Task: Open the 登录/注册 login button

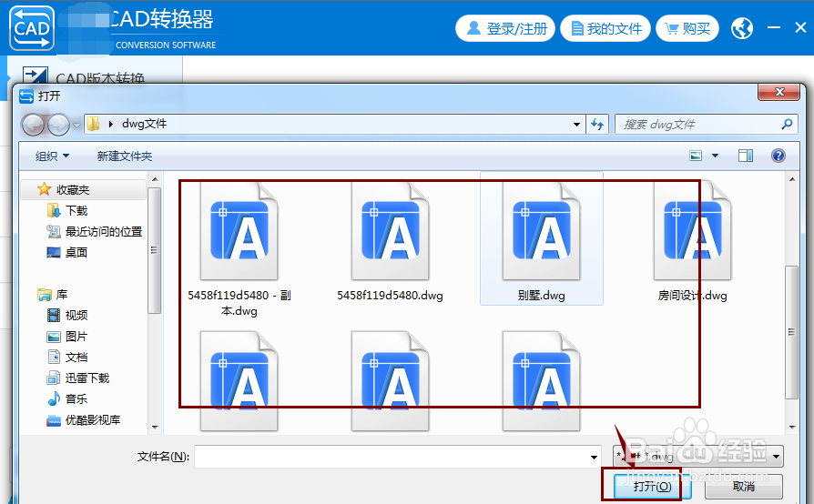Action: pyautogui.click(x=505, y=28)
